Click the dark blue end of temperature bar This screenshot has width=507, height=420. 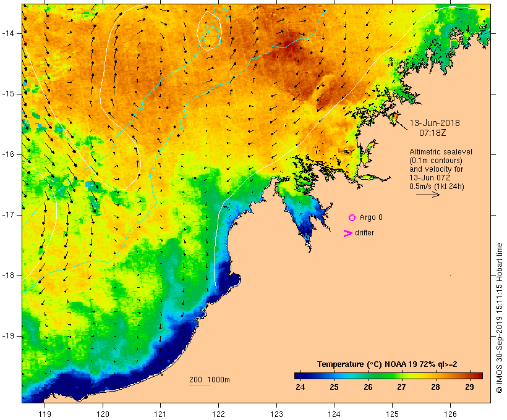(299, 376)
